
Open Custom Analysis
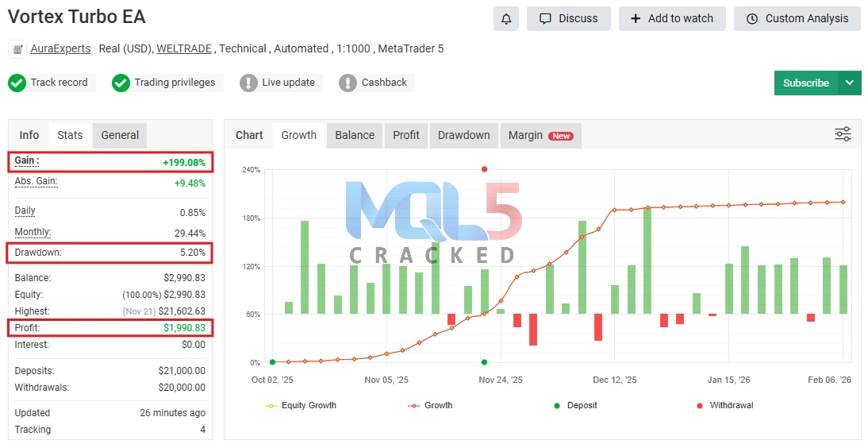(797, 18)
